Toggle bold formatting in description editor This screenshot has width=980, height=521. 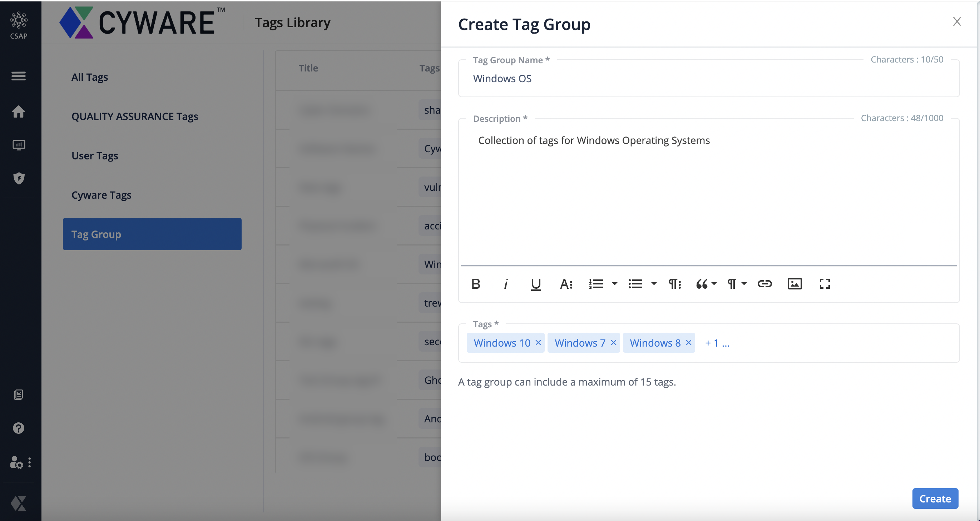(x=476, y=284)
